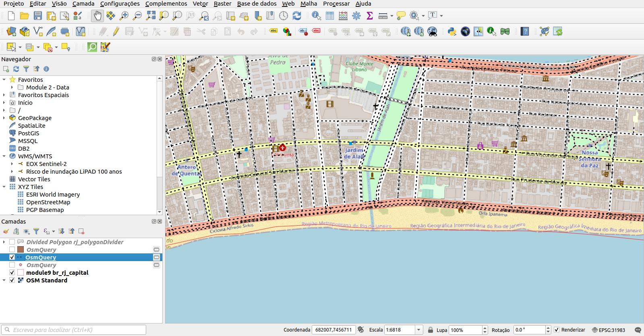Enable the first OsmQuery brown polygon layer
This screenshot has width=644, height=336.
(x=12, y=250)
